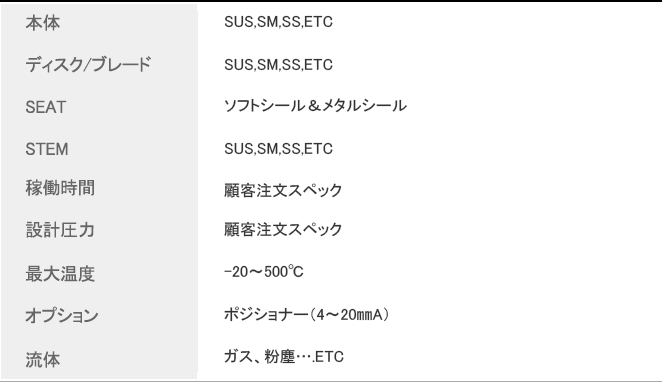The image size is (662, 383).
Task: Click the ポジショナー(4～20mmA) option text
Action: coord(307,315)
